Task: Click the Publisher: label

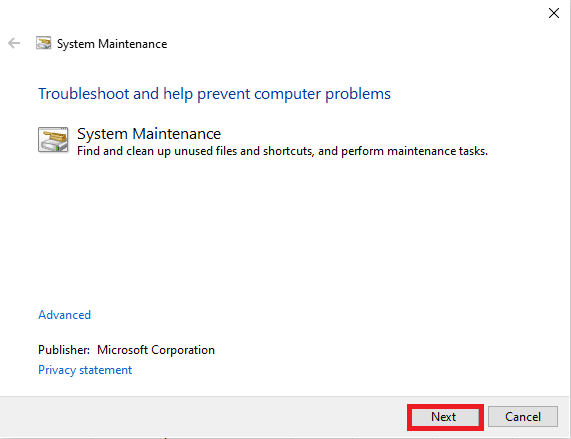Action: point(64,350)
